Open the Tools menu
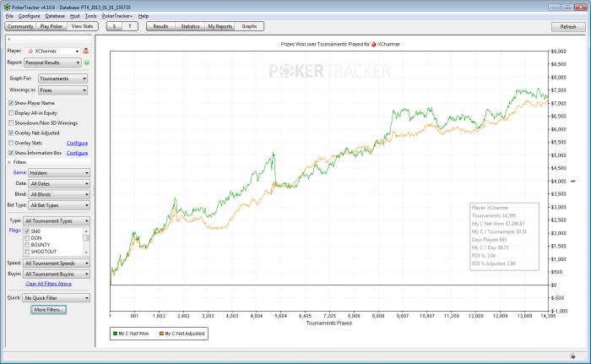 point(90,16)
